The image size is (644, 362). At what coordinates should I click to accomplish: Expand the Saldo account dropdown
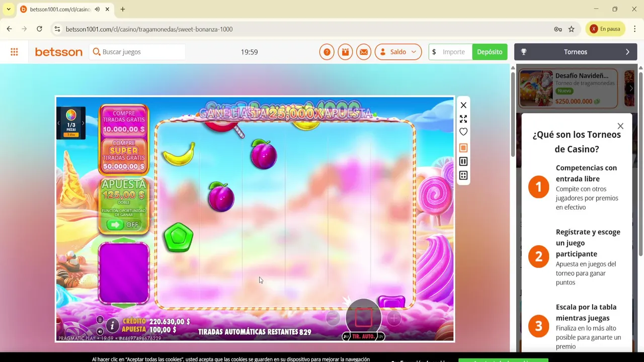coord(398,52)
